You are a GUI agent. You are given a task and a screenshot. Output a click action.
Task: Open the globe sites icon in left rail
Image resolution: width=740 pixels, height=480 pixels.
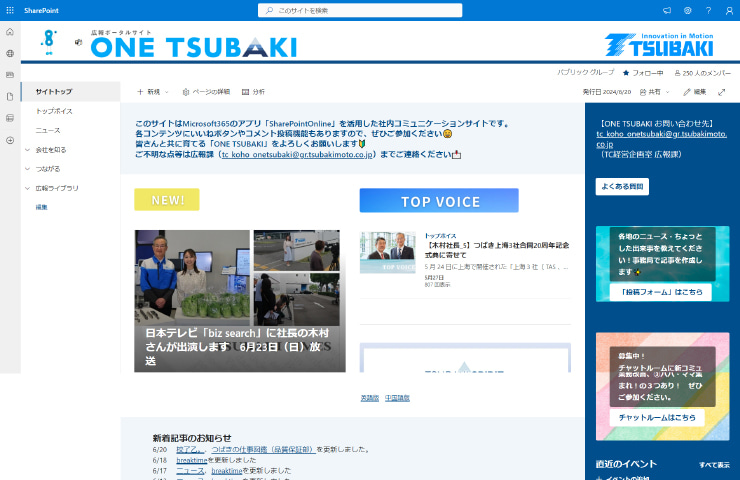tap(10, 53)
